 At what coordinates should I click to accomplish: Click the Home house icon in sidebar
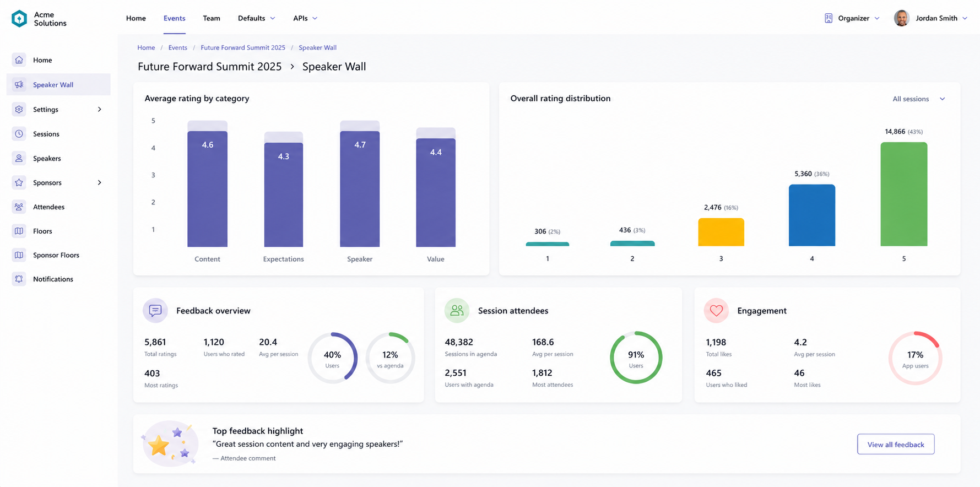(19, 60)
